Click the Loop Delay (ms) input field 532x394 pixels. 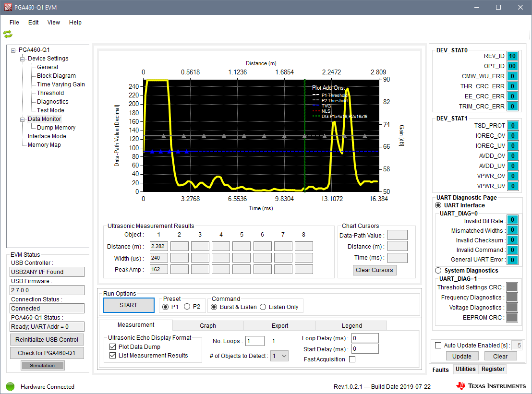tap(365, 338)
